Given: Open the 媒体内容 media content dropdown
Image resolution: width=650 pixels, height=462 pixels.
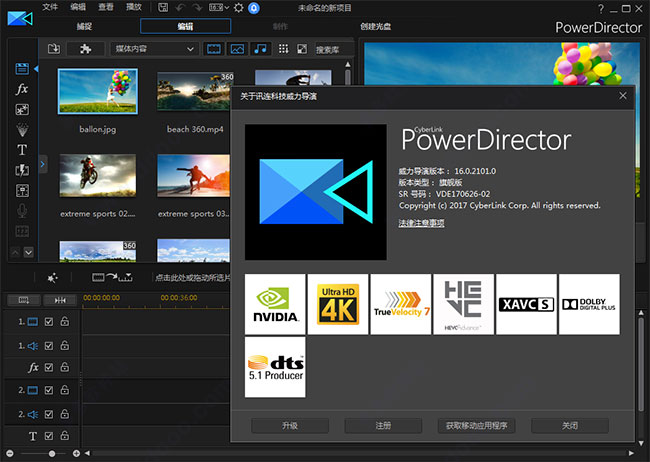Looking at the screenshot, I should (x=152, y=48).
